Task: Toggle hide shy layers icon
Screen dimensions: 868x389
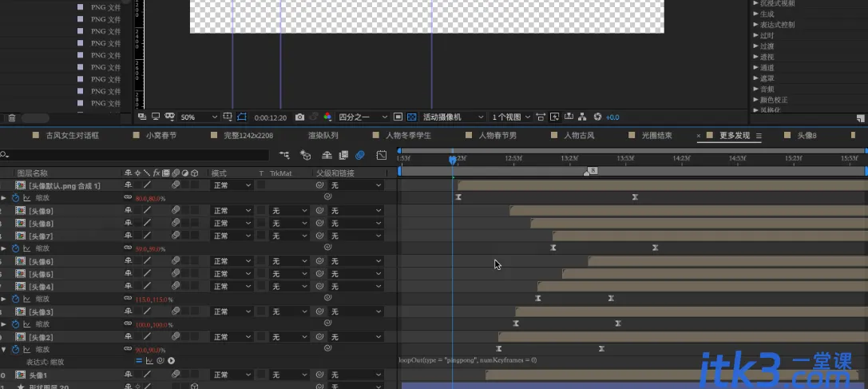Action: [327, 155]
